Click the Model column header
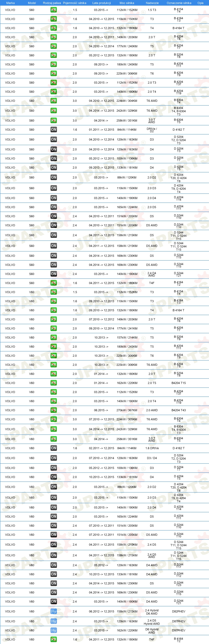 click(x=32, y=3)
